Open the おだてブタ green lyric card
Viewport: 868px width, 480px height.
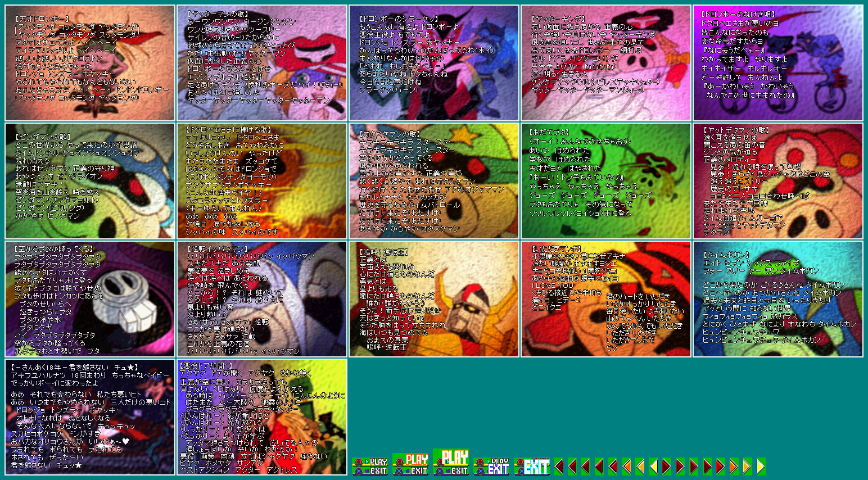click(606, 181)
